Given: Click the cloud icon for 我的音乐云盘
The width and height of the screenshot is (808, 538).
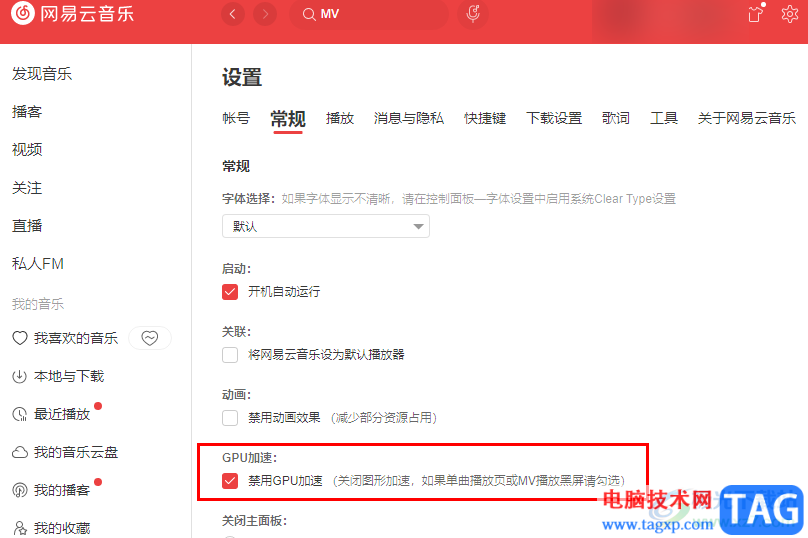Looking at the screenshot, I should click(x=20, y=452).
